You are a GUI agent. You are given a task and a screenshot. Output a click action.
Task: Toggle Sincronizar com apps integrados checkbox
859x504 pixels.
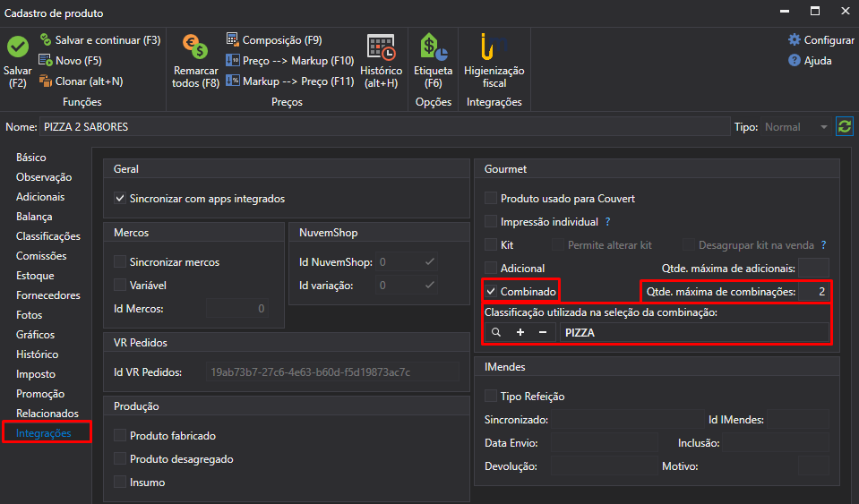(120, 199)
